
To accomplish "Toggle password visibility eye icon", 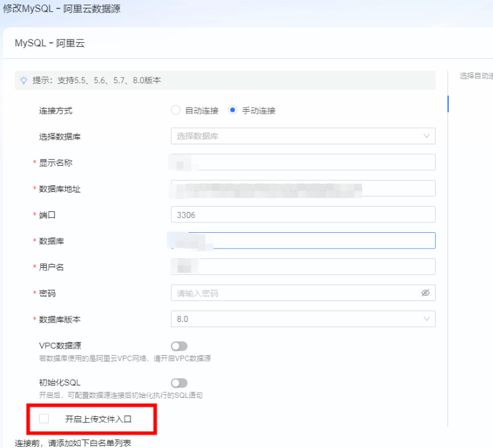I will click(425, 293).
